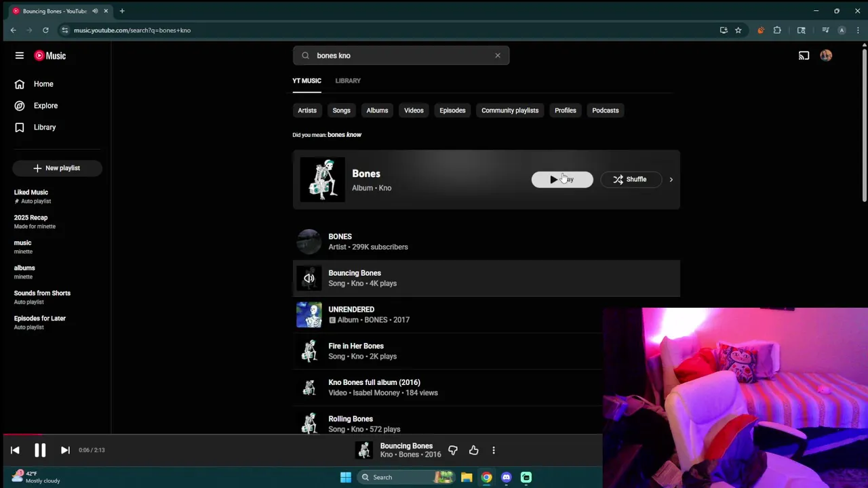Switch to the YT MUSIC tab
Screen dimensions: 868x488
point(307,81)
